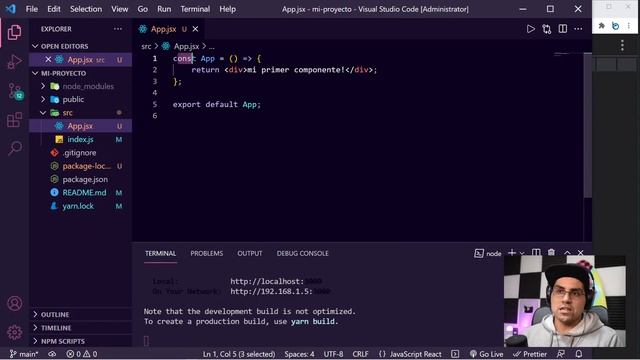Change CRLF end of line sequence
Screen dimensions: 640x360
pos(360,354)
